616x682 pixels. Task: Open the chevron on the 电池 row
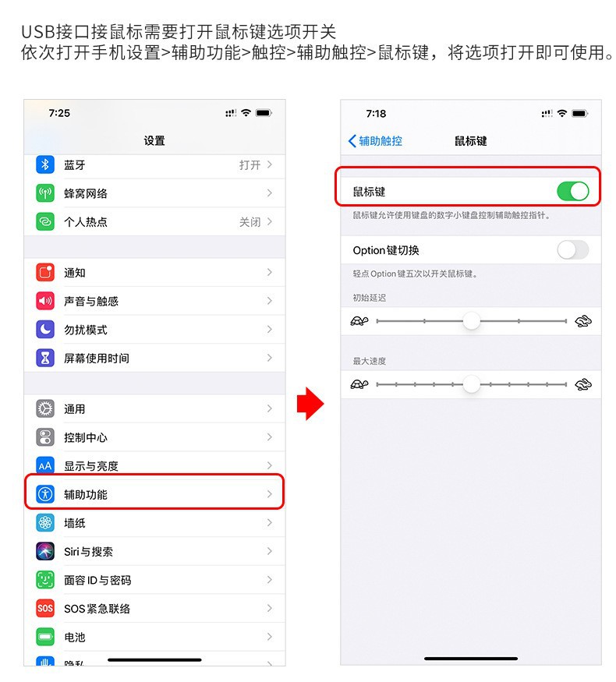(x=270, y=637)
